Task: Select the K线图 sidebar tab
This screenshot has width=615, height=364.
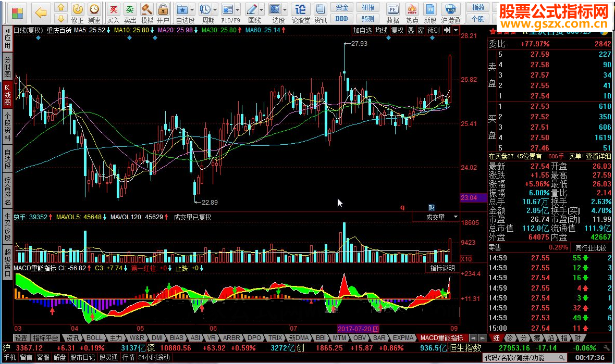Action: click(x=7, y=94)
